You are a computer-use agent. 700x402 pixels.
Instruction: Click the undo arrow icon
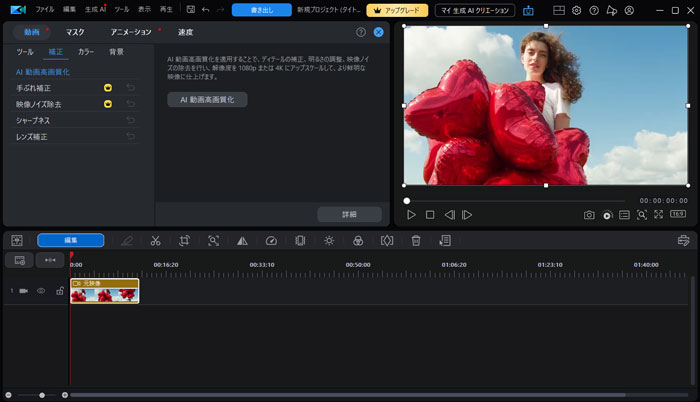click(205, 9)
